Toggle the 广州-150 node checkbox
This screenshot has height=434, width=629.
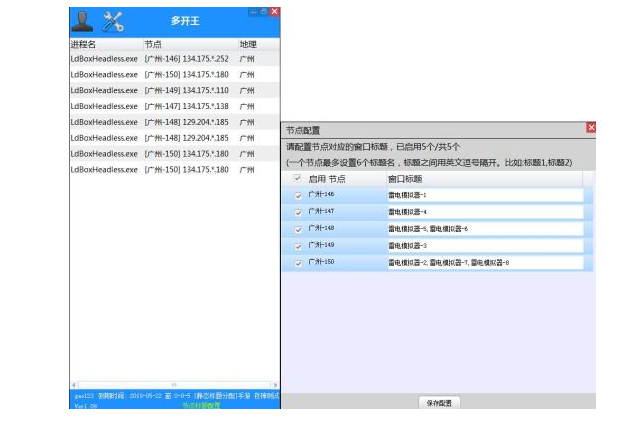click(x=298, y=263)
